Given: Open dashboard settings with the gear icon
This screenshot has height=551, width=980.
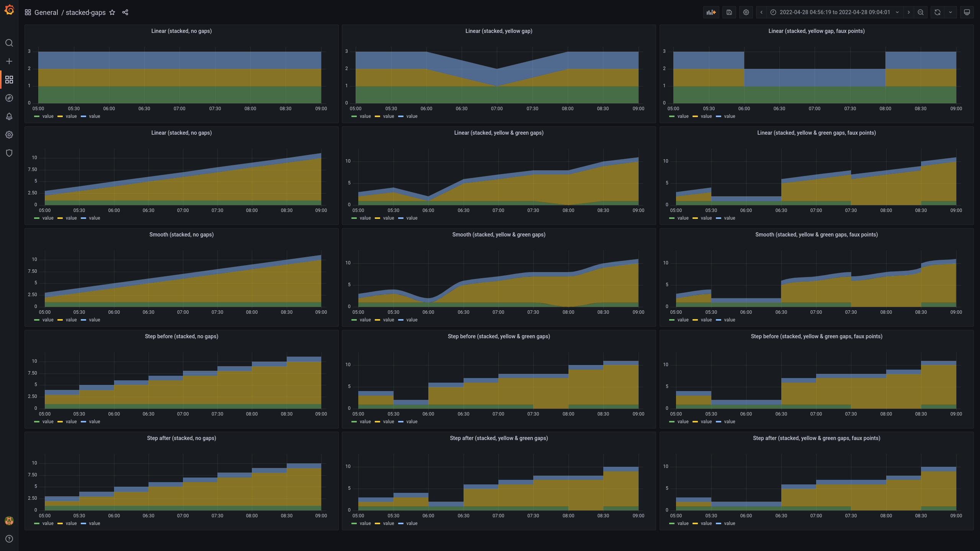Looking at the screenshot, I should click(x=746, y=12).
